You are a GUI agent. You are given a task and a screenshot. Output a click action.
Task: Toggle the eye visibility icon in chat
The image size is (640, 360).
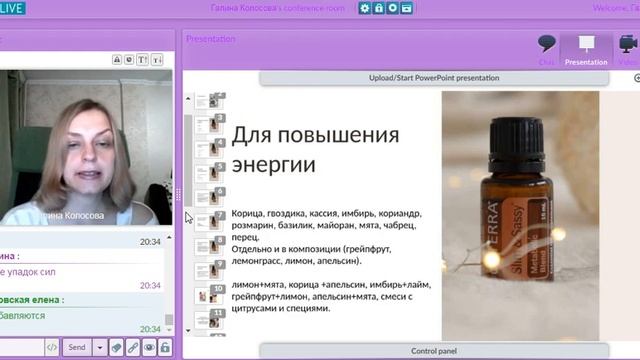(x=149, y=347)
